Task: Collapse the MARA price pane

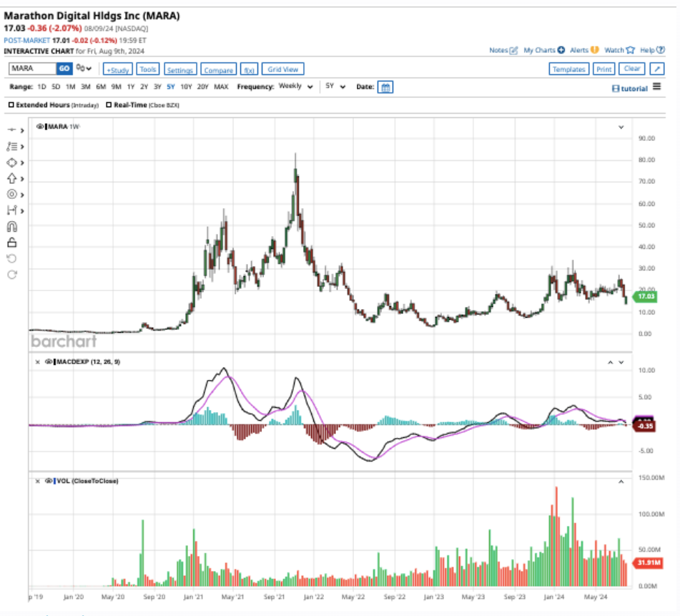Action: (x=621, y=127)
